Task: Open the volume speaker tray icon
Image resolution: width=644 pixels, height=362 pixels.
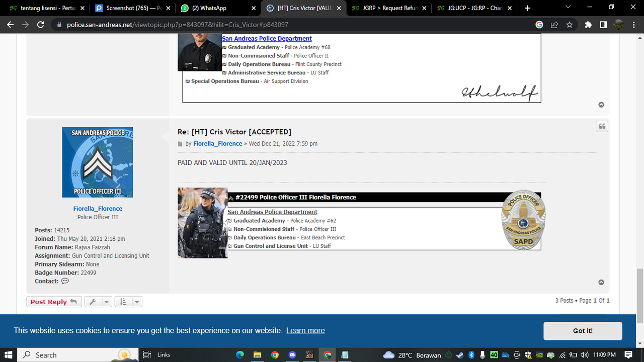Action: [x=585, y=355]
